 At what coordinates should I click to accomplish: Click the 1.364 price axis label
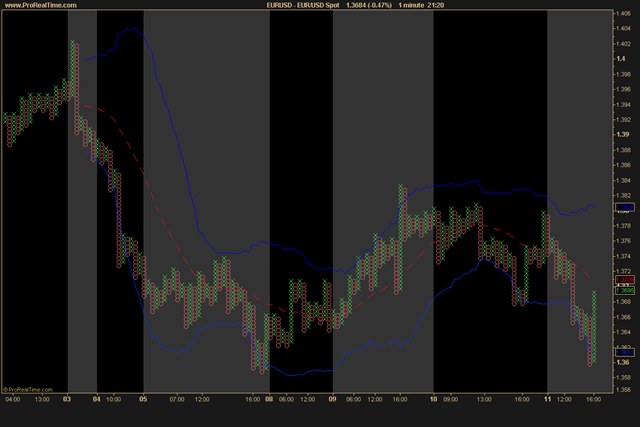pos(623,332)
